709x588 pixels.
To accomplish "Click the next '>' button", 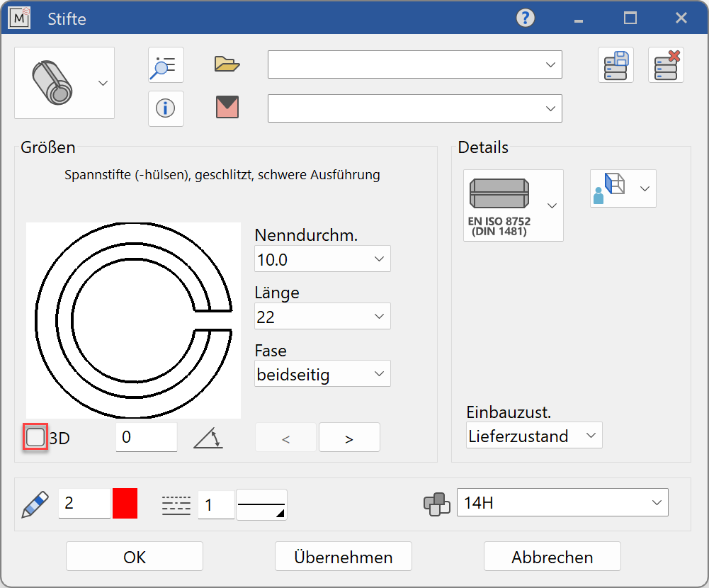I will [349, 437].
